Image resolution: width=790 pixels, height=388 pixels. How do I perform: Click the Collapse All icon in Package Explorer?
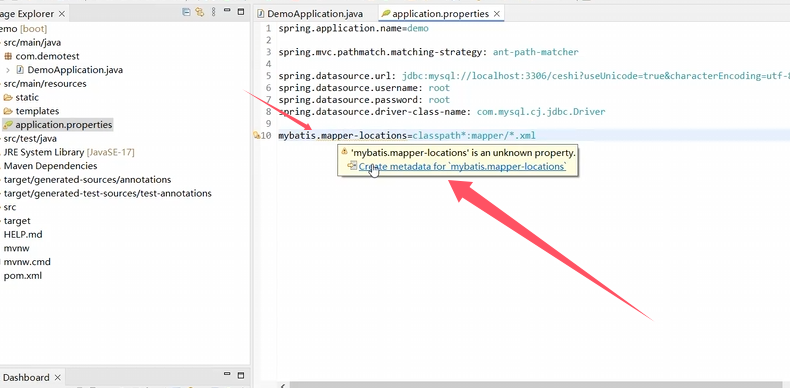pyautogui.click(x=186, y=13)
